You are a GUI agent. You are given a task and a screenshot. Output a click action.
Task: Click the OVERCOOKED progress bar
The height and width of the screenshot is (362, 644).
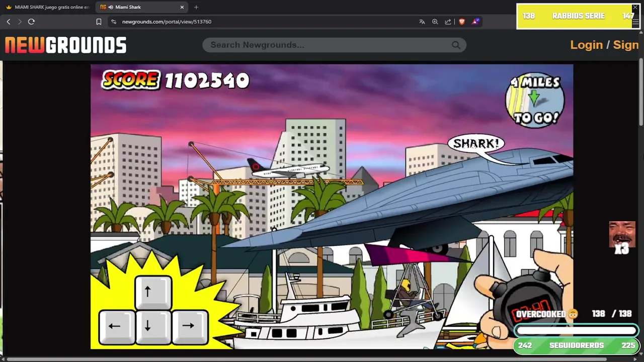click(x=576, y=331)
